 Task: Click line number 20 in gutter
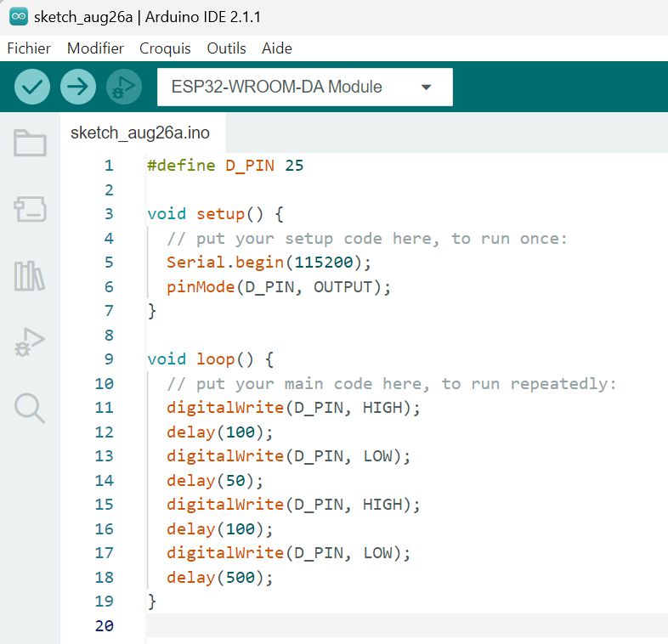105,625
